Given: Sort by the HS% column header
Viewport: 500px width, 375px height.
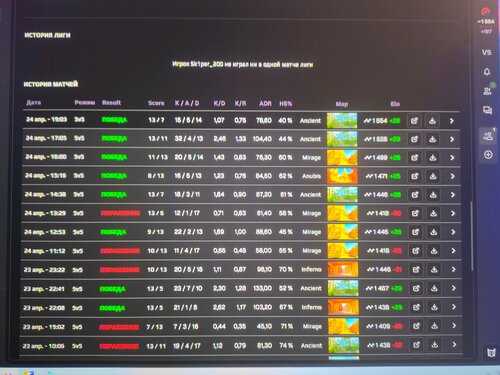Looking at the screenshot, I should (x=286, y=104).
